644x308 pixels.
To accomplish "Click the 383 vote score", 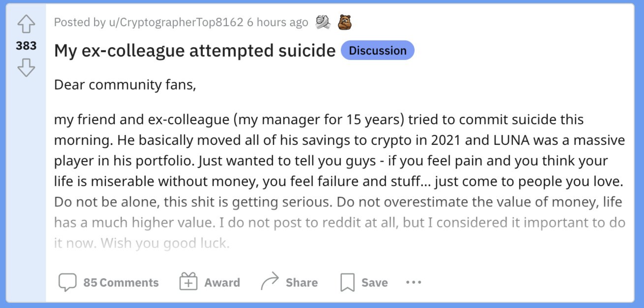I will click(x=26, y=46).
